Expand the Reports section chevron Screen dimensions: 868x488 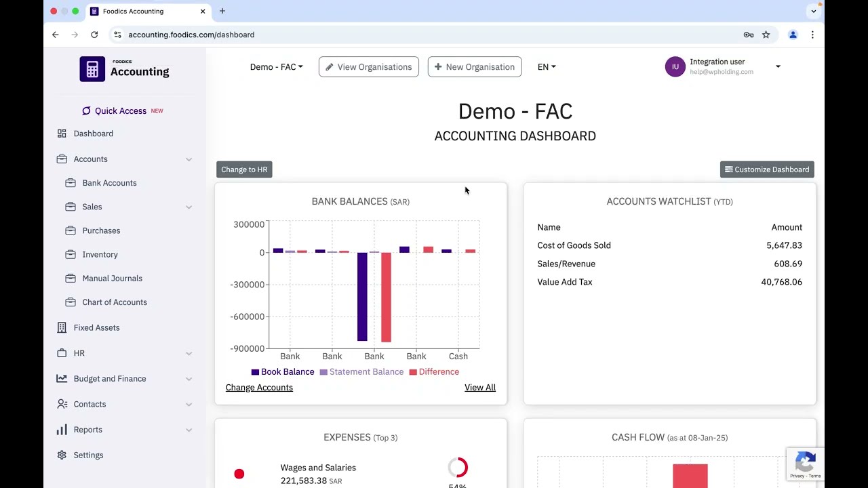pos(189,430)
